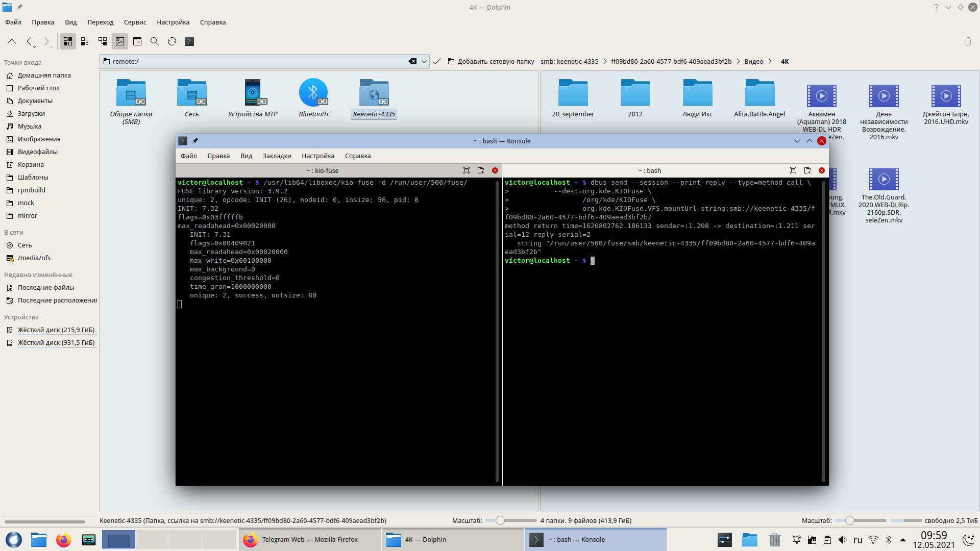Open Загрузки in the places sidebar

tap(31, 113)
